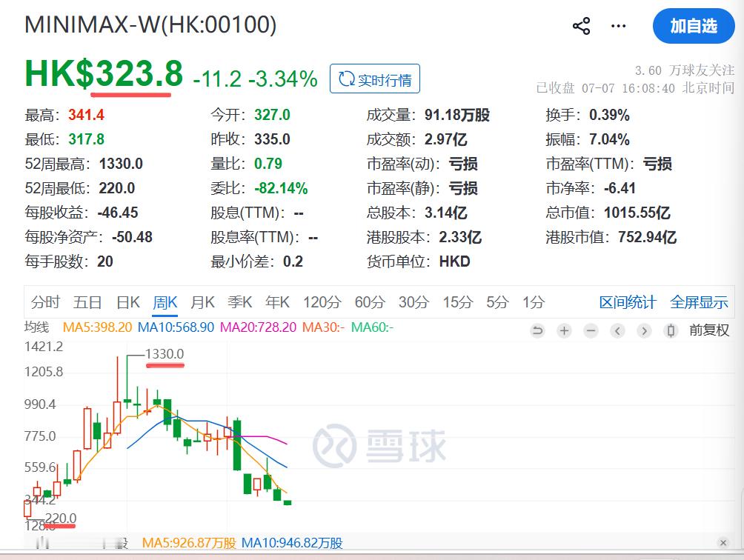Click the chart reset undo arrow icon

537,330
